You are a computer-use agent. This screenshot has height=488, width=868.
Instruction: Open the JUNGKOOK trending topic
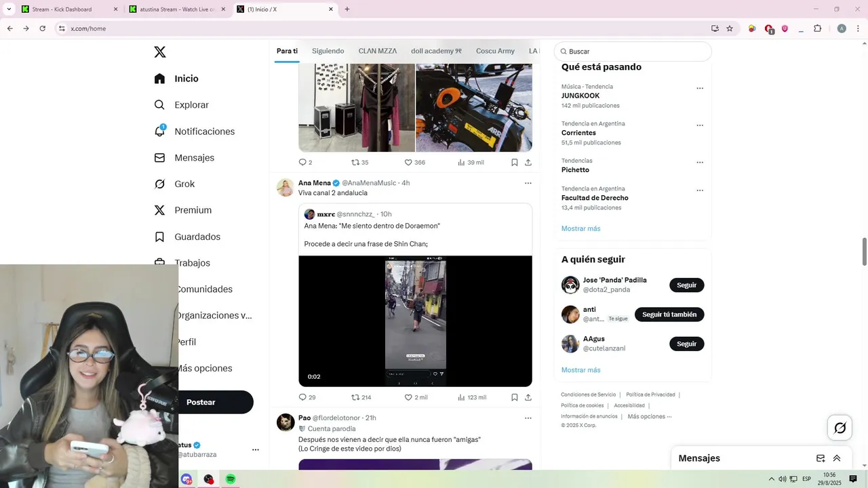point(580,96)
